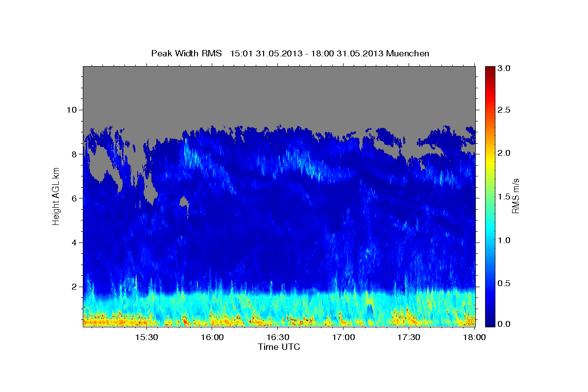Viewport: 588px width, 392px height.
Task: Click the colorbar value 2.0
Action: click(x=505, y=153)
